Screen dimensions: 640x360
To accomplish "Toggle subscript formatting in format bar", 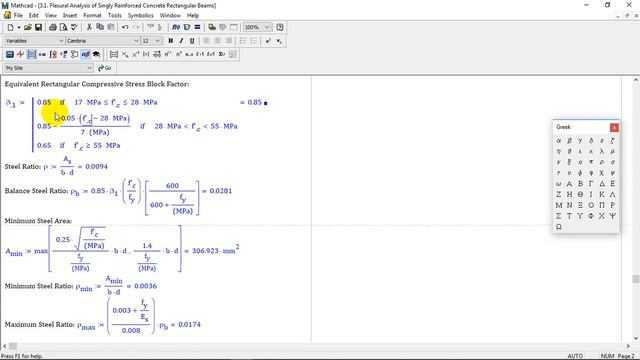I will [x=279, y=41].
